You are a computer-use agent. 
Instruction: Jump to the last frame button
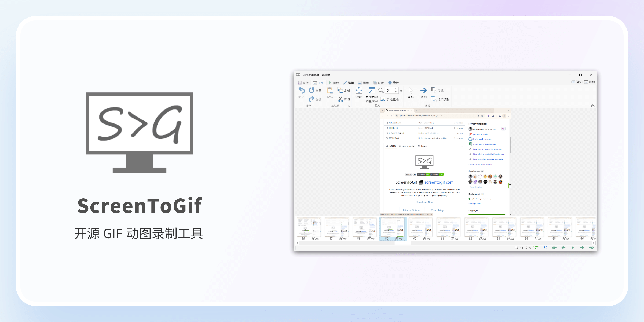point(591,248)
